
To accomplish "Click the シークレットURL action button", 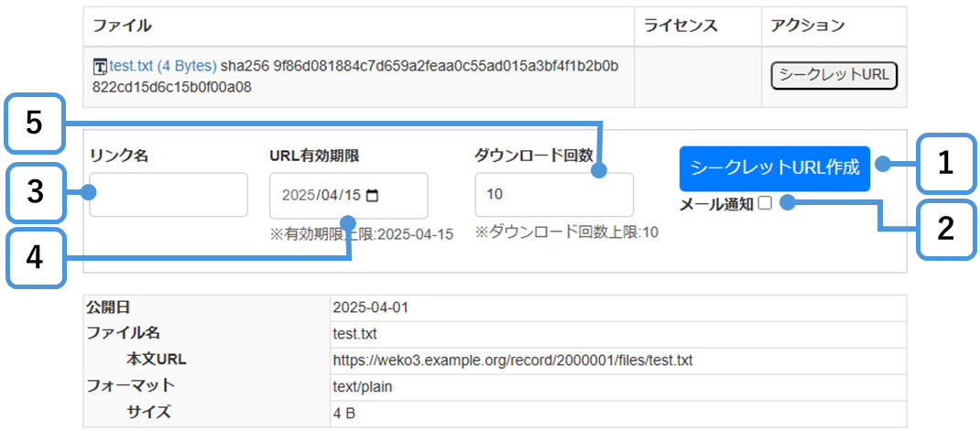I will (833, 75).
